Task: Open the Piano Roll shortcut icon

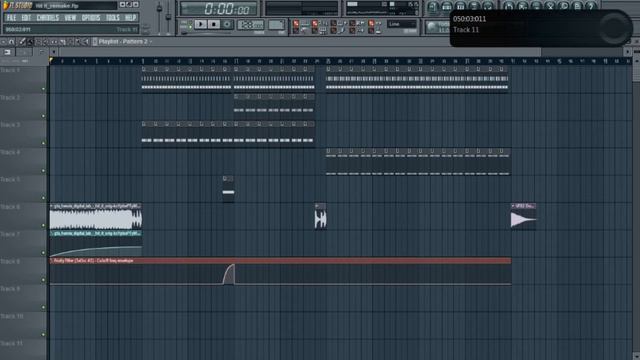Action: [x=460, y=7]
